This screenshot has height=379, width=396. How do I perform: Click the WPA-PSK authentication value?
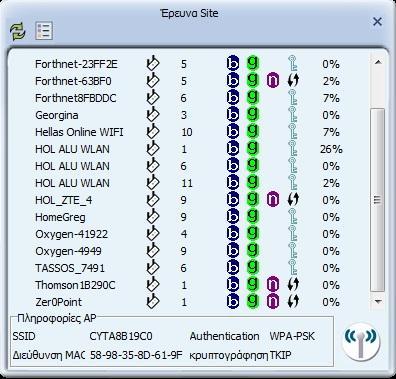tap(292, 336)
